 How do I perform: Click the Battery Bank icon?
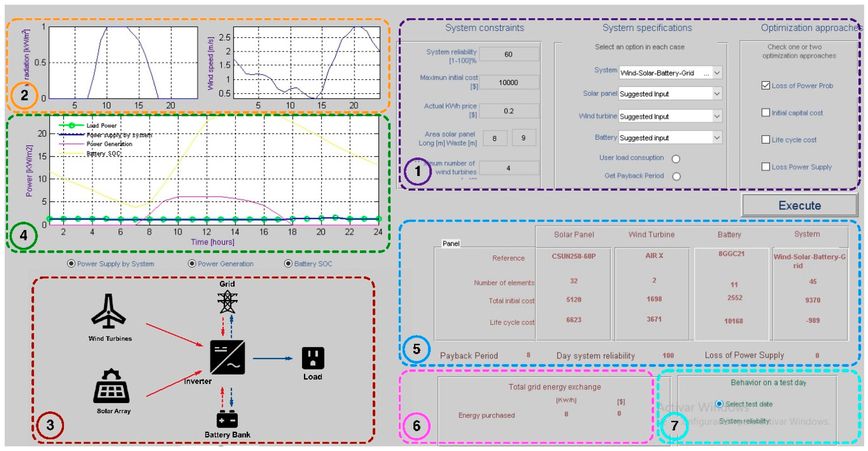tap(227, 419)
